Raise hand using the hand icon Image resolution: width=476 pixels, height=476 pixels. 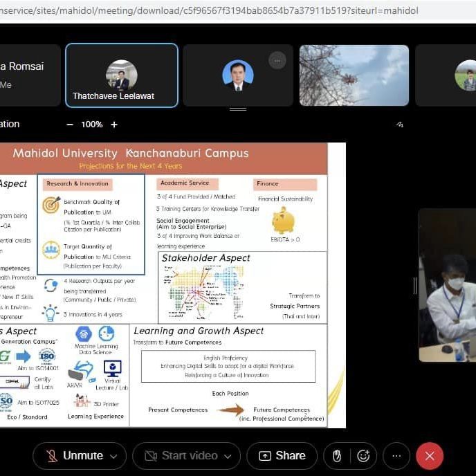(x=337, y=456)
